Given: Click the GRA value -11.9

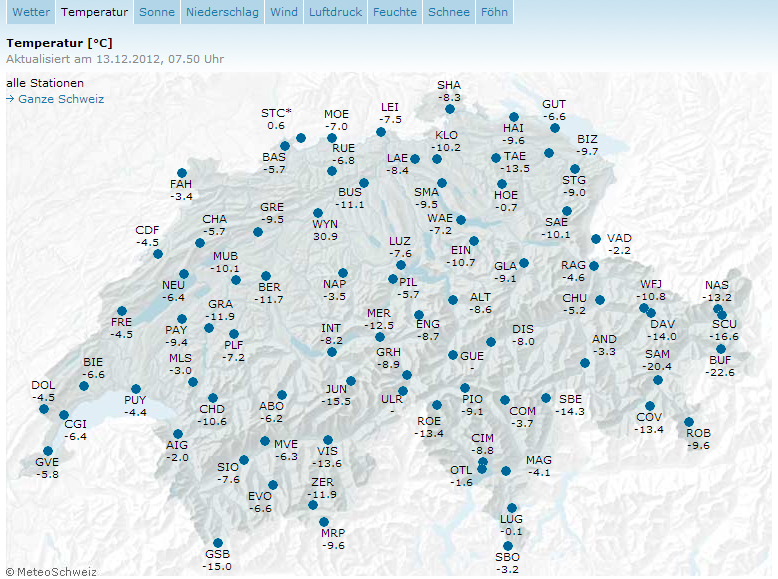Looking at the screenshot, I should [220, 317].
